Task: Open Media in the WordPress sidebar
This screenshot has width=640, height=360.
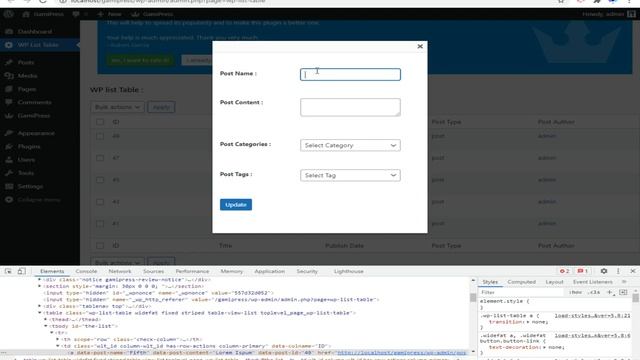Action: point(27,76)
